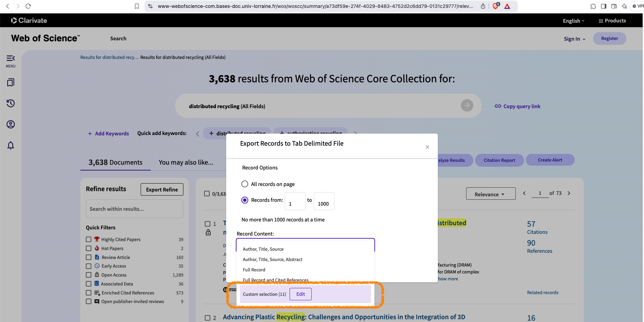
Task: Open alerts bell icon in sidebar
Action: [x=11, y=145]
